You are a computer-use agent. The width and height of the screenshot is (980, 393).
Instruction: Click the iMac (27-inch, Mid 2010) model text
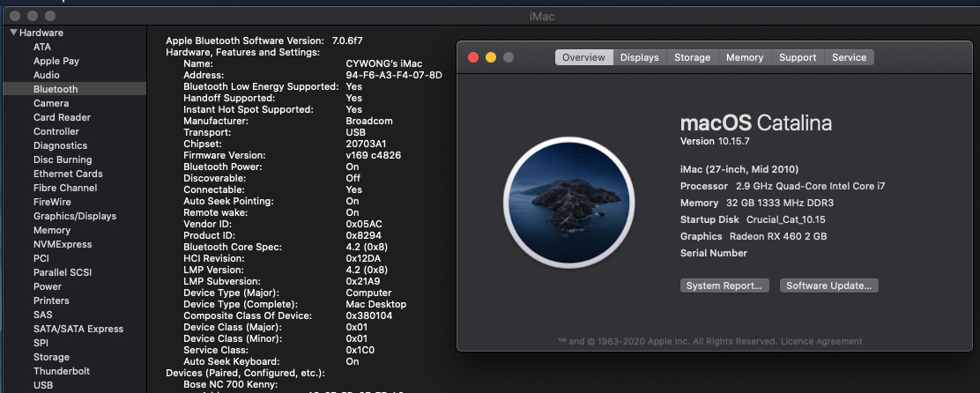click(739, 169)
